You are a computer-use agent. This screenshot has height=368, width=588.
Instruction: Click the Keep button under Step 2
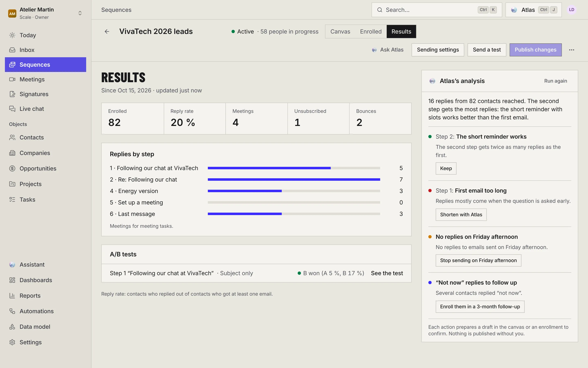(446, 168)
